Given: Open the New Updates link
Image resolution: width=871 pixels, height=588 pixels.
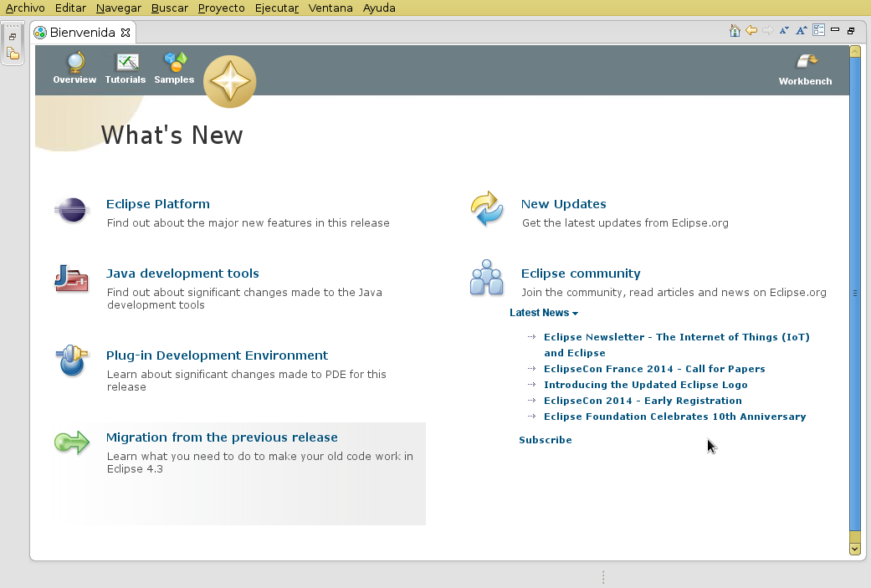Looking at the screenshot, I should pos(563,204).
